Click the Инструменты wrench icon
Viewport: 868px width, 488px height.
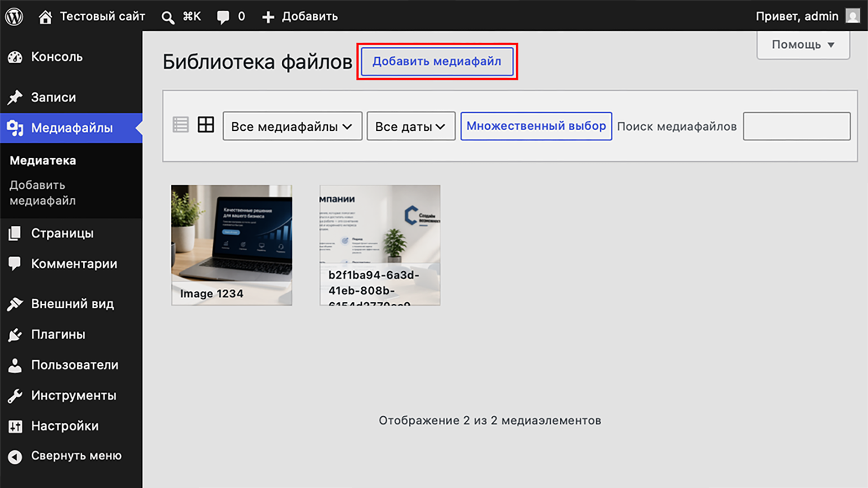15,396
